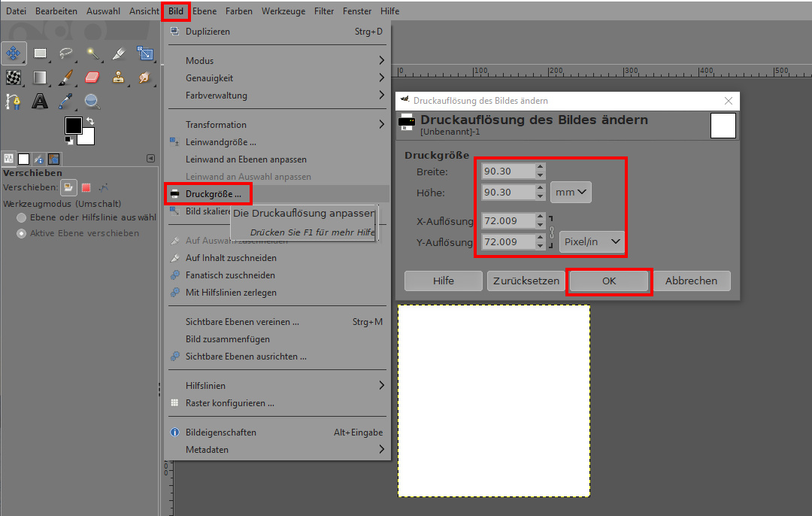This screenshot has width=812, height=516.
Task: Select the Text tool
Action: point(40,102)
